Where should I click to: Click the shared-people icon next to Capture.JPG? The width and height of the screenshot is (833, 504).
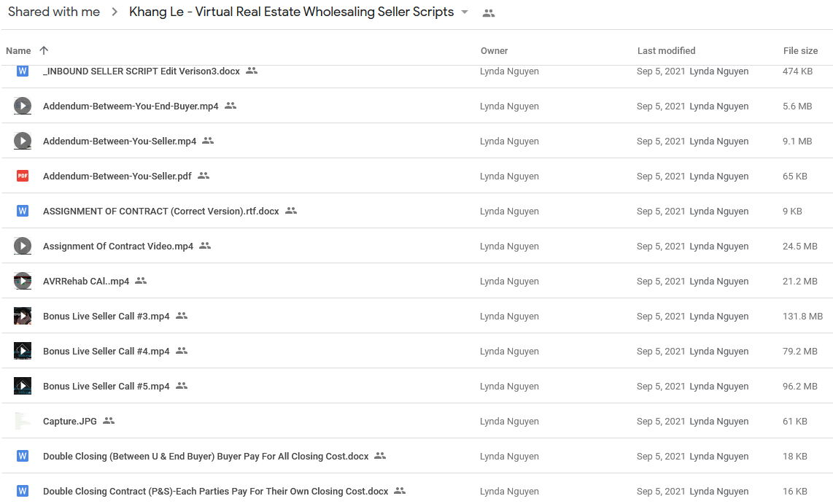(109, 421)
